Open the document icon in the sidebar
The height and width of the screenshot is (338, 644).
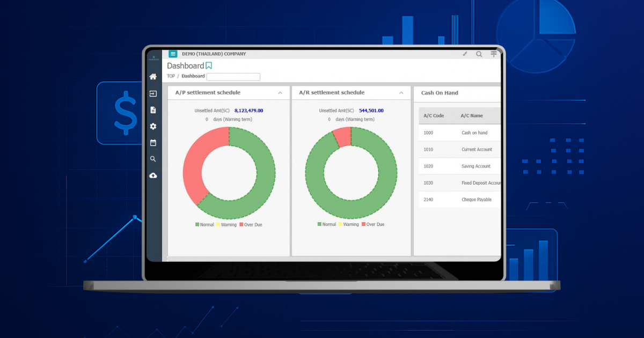coord(153,110)
